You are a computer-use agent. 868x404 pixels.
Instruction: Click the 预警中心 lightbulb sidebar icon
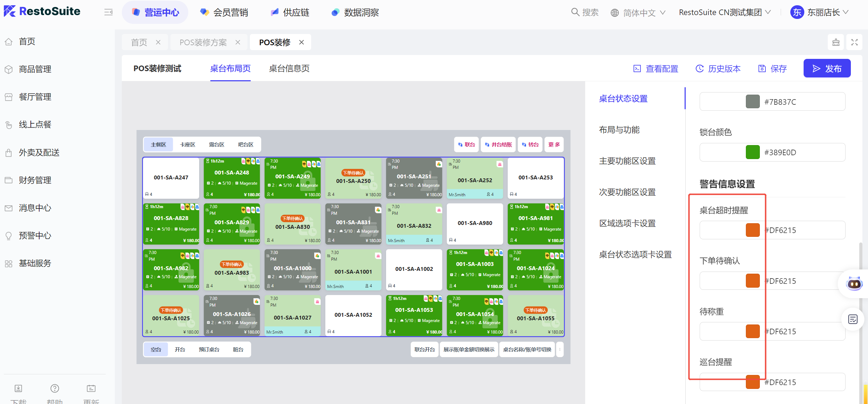coord(9,236)
